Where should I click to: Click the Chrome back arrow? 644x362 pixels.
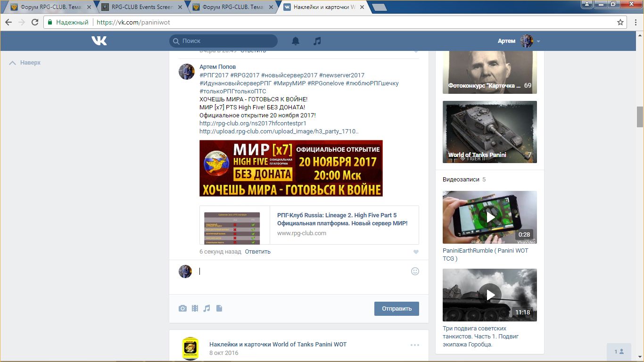(8, 22)
